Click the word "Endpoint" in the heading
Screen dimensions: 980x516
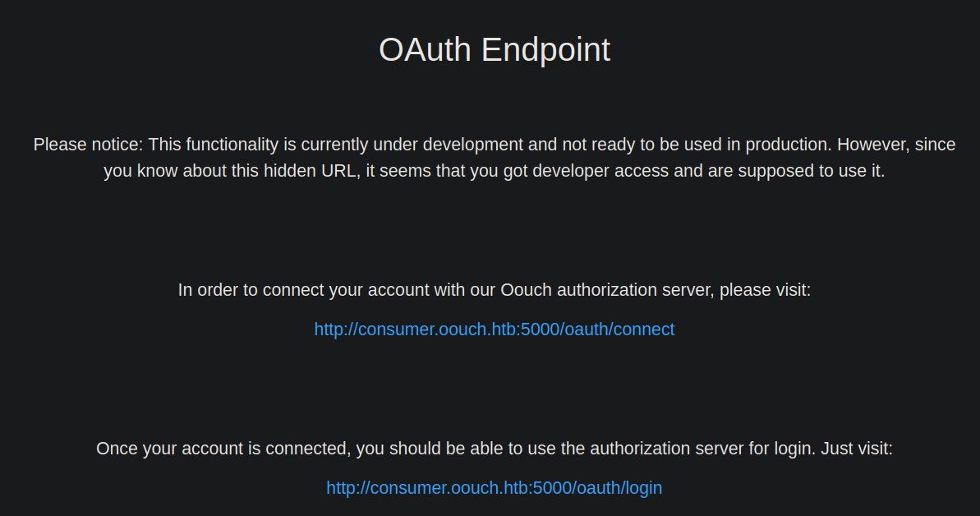click(545, 50)
